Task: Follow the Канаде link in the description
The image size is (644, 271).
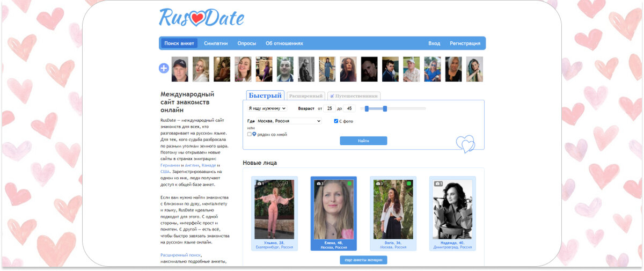Action: point(209,165)
